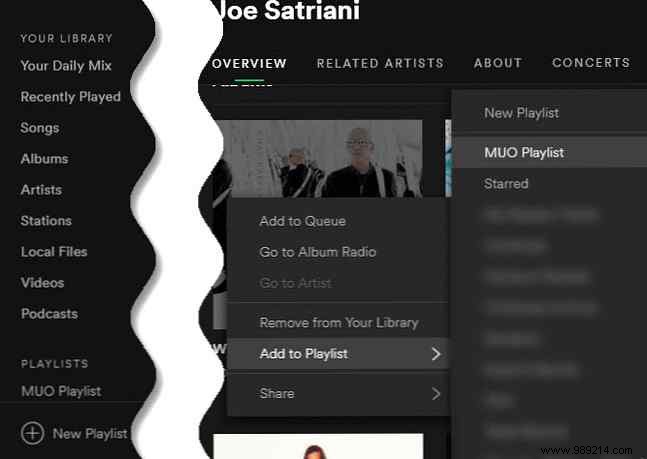Open Podcasts in the sidebar
This screenshot has height=459, width=647.
[x=50, y=314]
